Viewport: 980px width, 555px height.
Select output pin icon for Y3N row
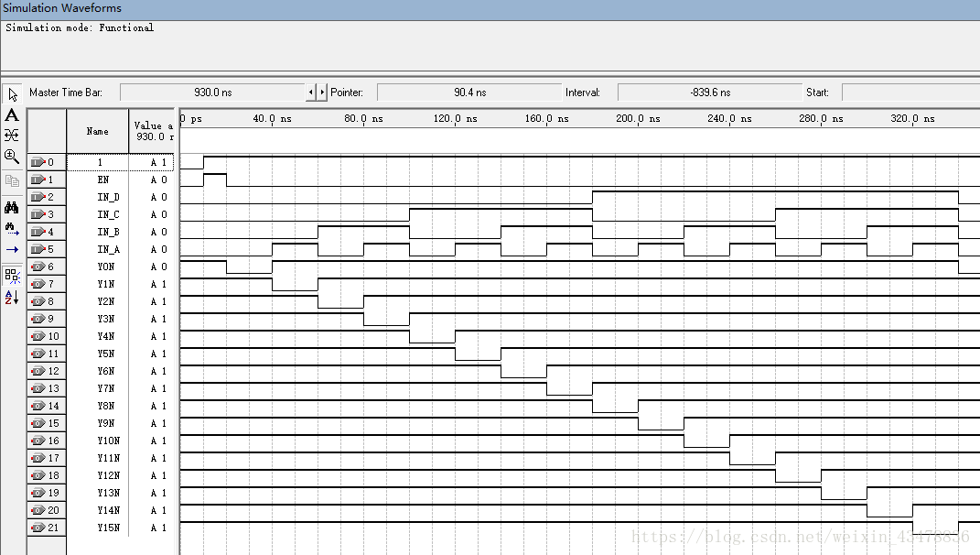point(38,319)
